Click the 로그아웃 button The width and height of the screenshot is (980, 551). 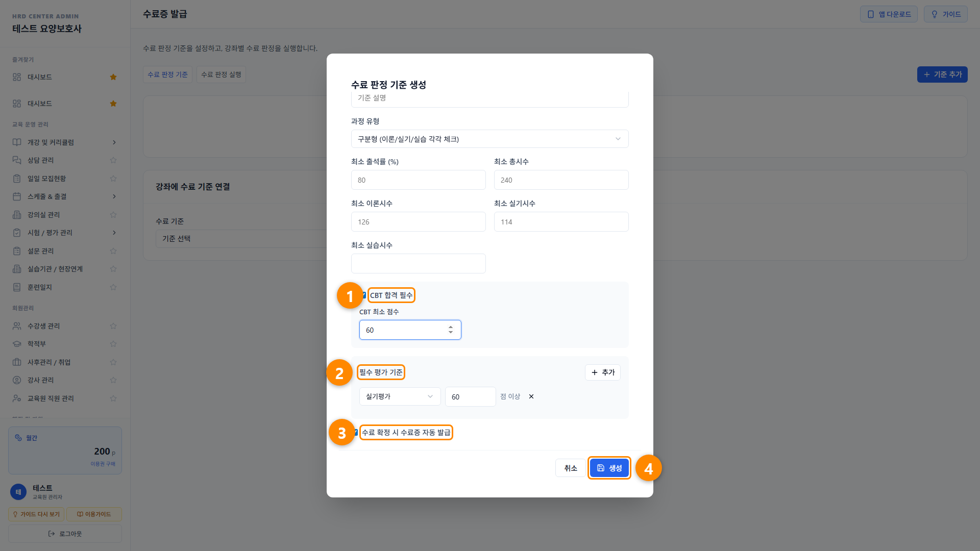65,534
